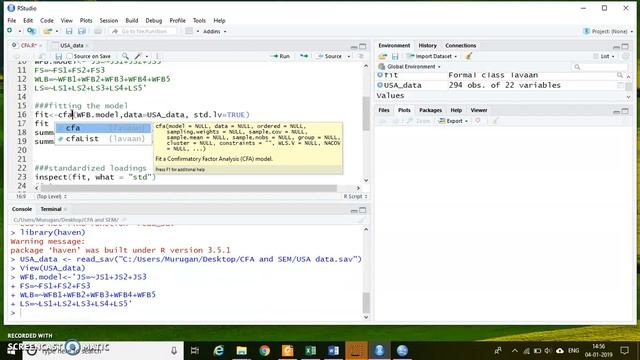
Task: Minimize the Console pane
Action: 354,210
